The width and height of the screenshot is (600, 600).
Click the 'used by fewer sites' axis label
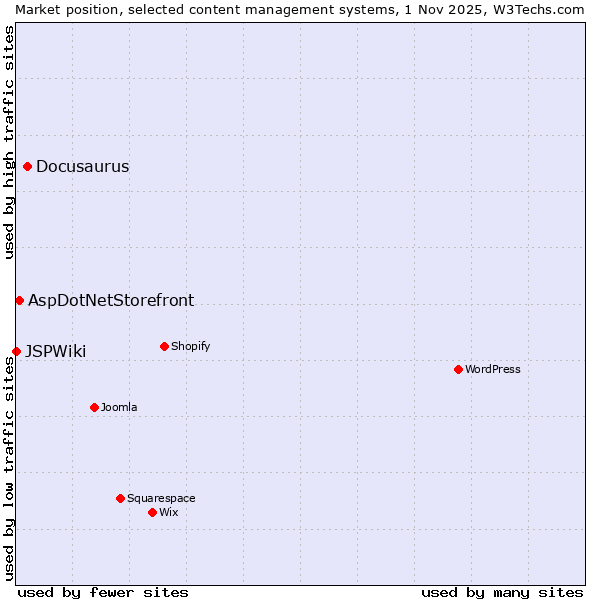coord(103,592)
